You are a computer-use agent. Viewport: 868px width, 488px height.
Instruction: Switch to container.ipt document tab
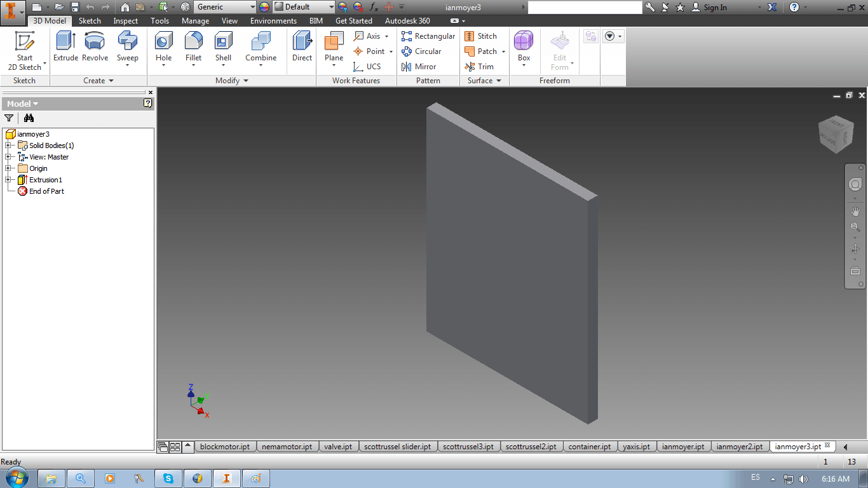pos(590,447)
